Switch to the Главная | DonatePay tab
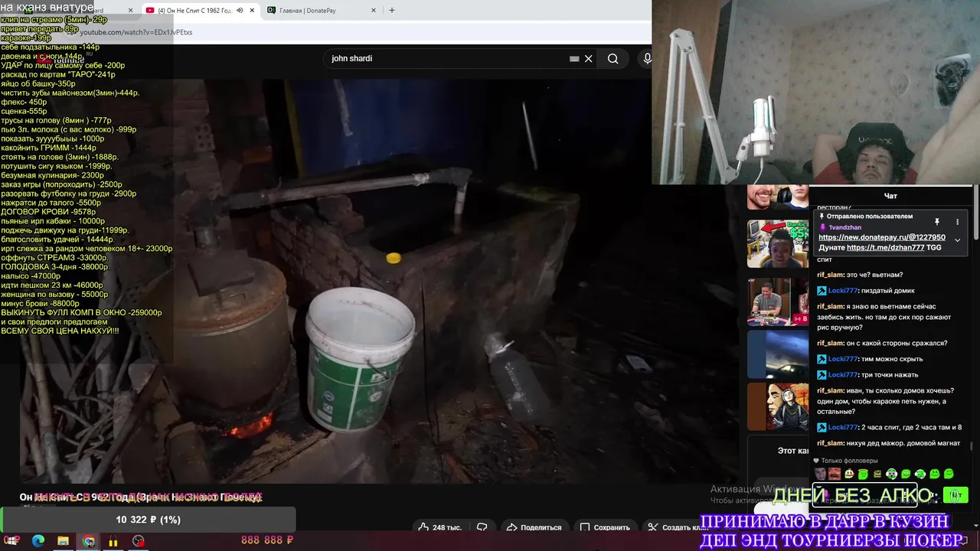The image size is (980, 551). point(320,11)
